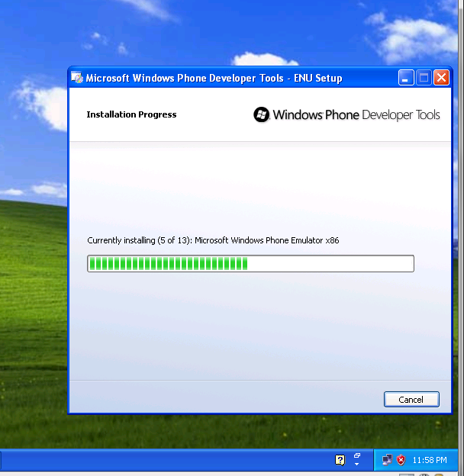The image size is (464, 476).
Task: Click the yellow help icon in taskbar
Action: pos(340,460)
